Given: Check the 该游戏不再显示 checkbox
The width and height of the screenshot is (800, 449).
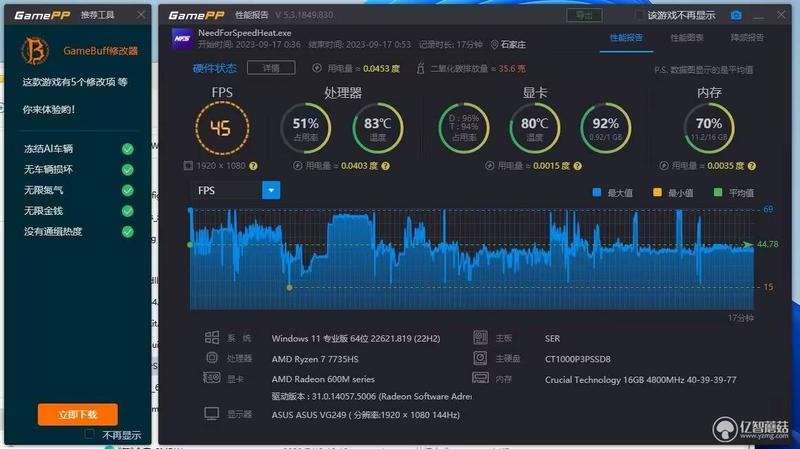Looking at the screenshot, I should point(639,15).
